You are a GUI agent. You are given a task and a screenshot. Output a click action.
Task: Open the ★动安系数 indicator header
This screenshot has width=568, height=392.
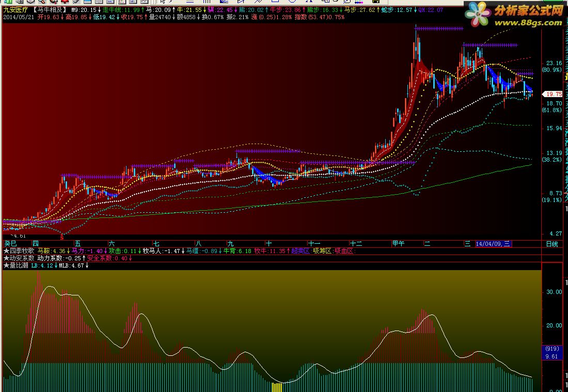(x=19, y=258)
